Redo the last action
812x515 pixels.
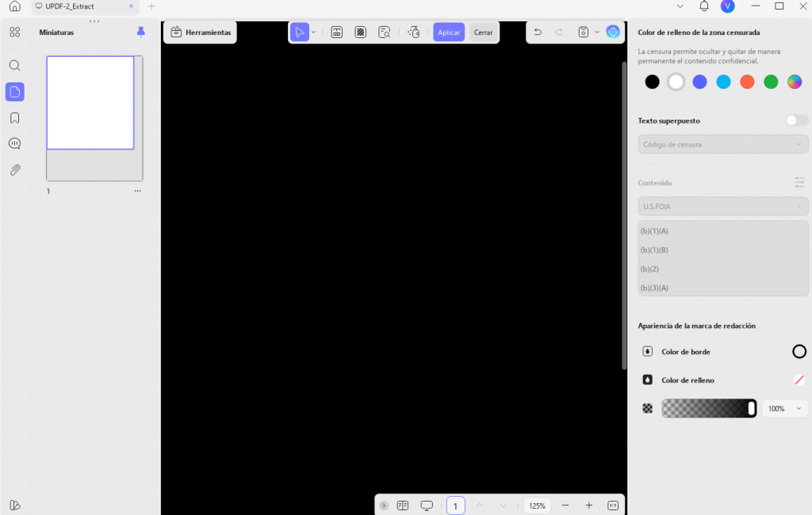point(559,32)
